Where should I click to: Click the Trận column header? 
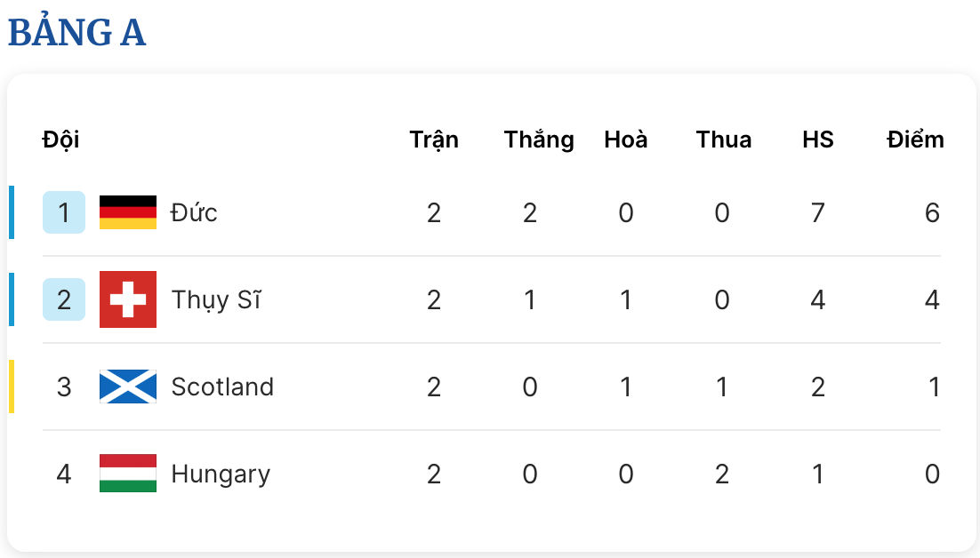pyautogui.click(x=434, y=139)
